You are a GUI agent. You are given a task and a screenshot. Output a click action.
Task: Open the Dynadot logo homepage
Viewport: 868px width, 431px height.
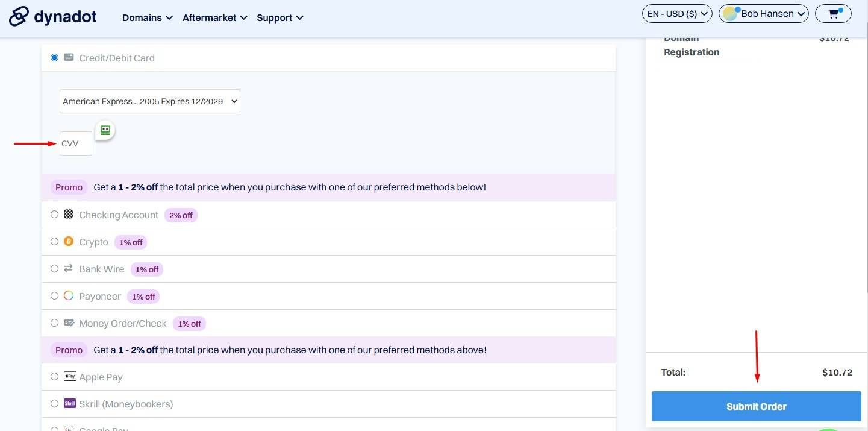click(x=53, y=17)
